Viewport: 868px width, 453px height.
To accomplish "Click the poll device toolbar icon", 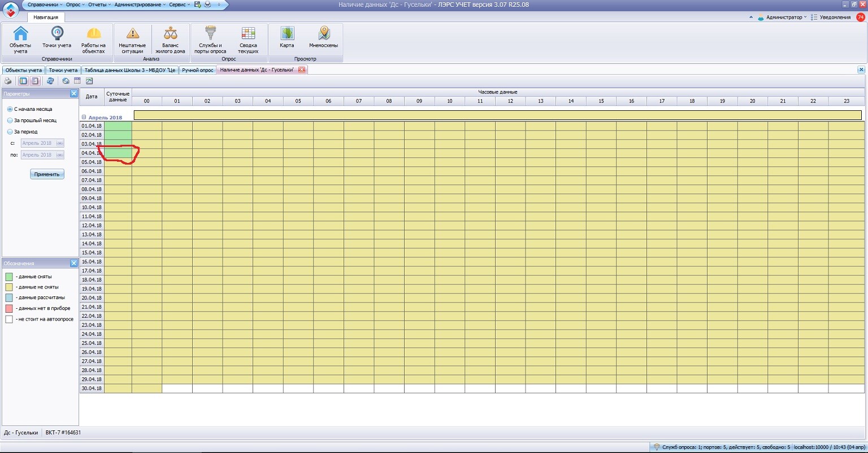I will (66, 81).
